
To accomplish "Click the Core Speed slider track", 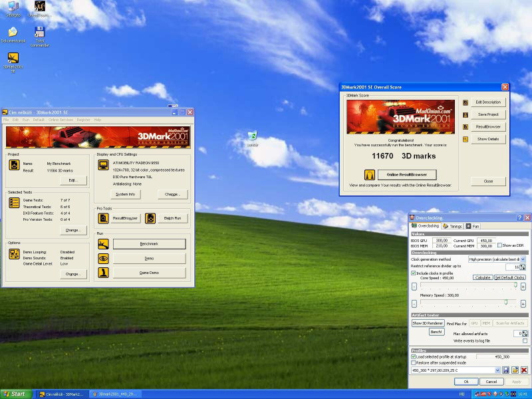I will click(469, 286).
